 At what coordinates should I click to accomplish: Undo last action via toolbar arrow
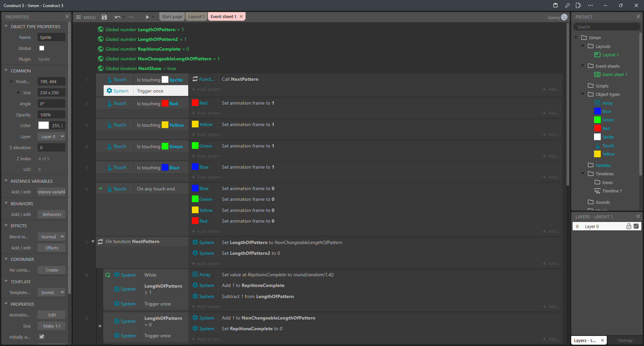[x=117, y=17]
